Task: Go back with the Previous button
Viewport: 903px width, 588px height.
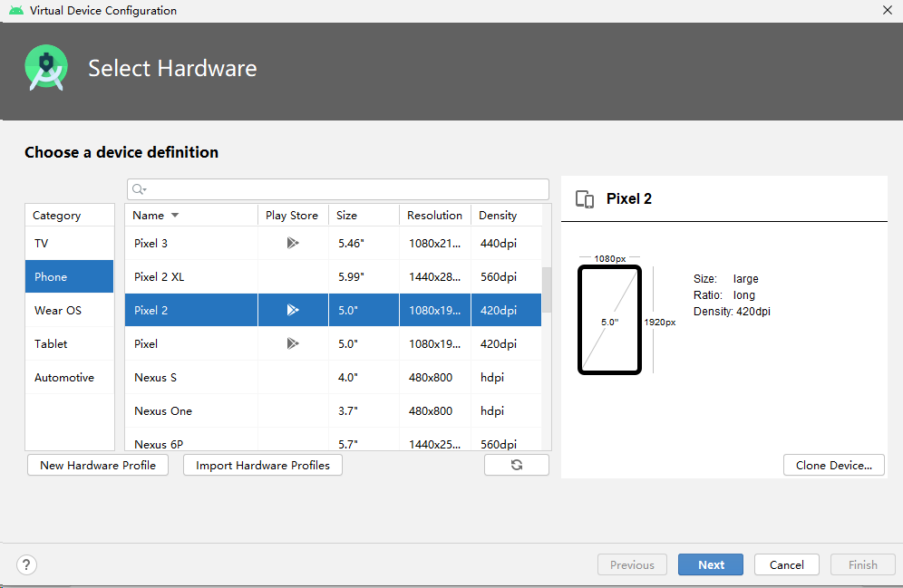Action: [x=632, y=565]
